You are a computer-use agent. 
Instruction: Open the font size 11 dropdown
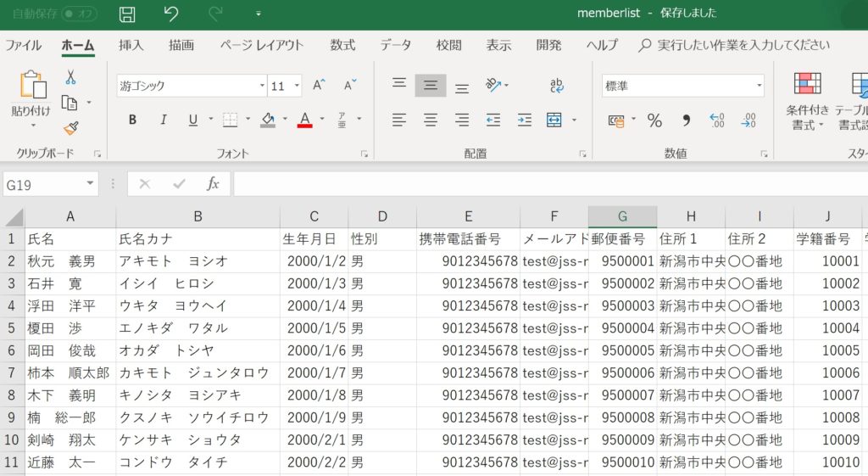[x=297, y=86]
